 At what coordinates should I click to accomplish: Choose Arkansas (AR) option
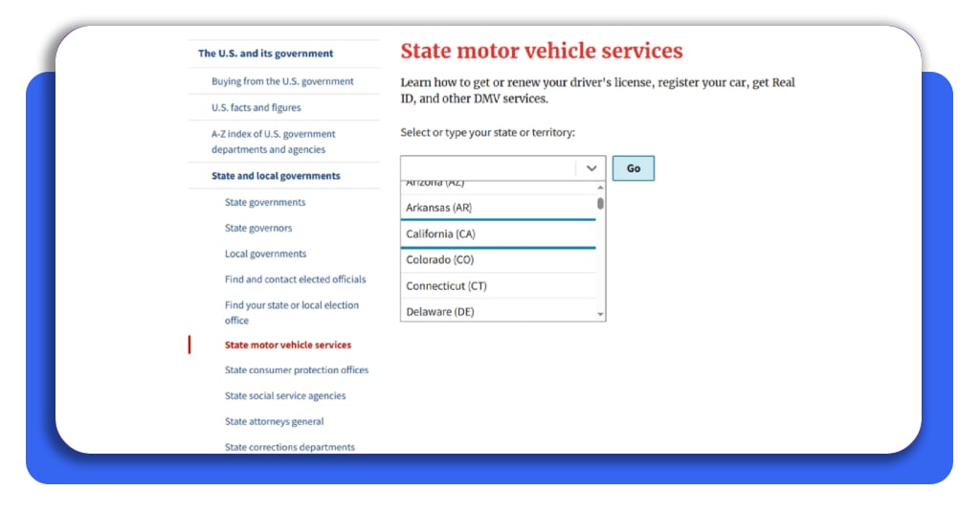tap(498, 208)
